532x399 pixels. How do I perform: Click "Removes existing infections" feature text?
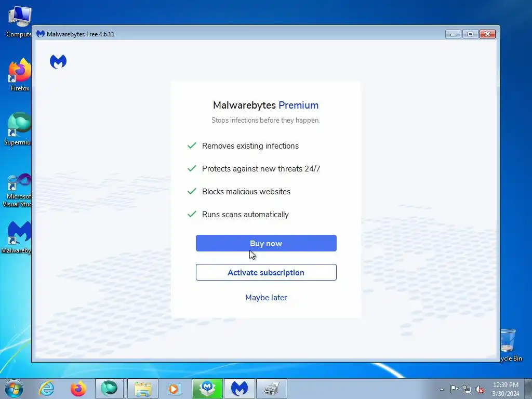(250, 146)
